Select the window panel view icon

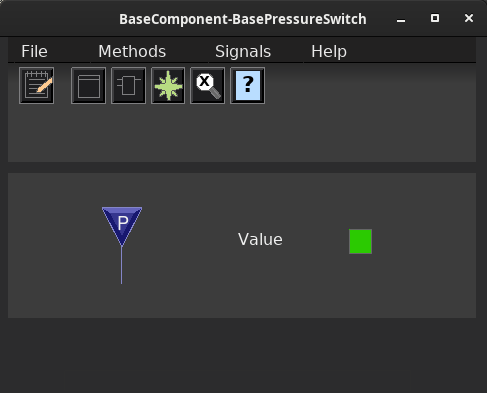click(x=88, y=86)
